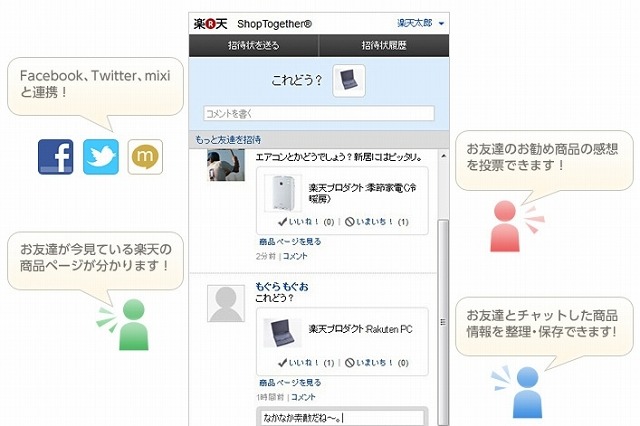Viewport: 640px width, 426px height.
Task: Vote いいね on Rakuten PC
Action: point(306,363)
